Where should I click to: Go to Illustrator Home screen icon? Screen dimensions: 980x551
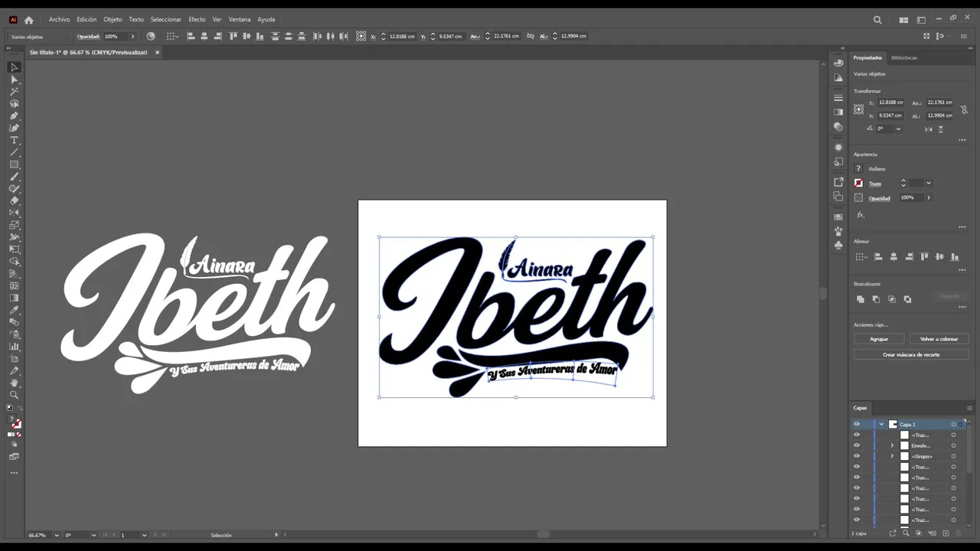pos(29,20)
